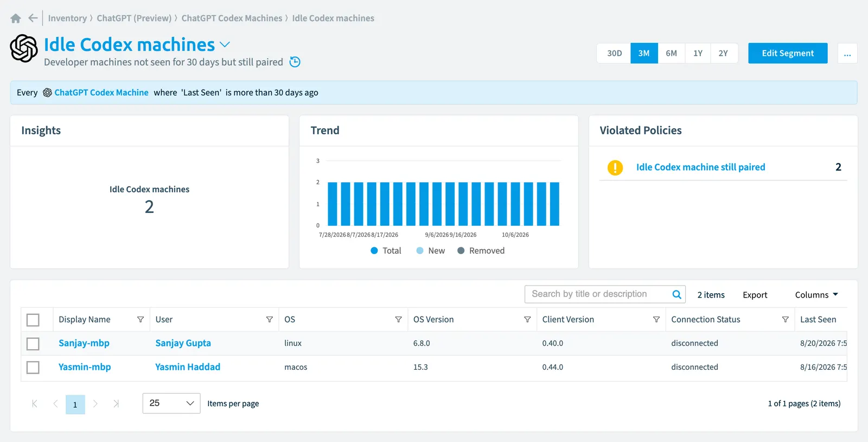Open the segment history clock icon

tap(295, 62)
